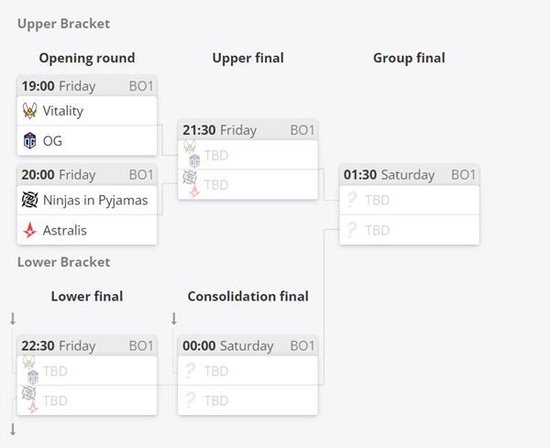Select the 01:30 Saturday Group final header
Screen dimensions: 550x448
[409, 175]
